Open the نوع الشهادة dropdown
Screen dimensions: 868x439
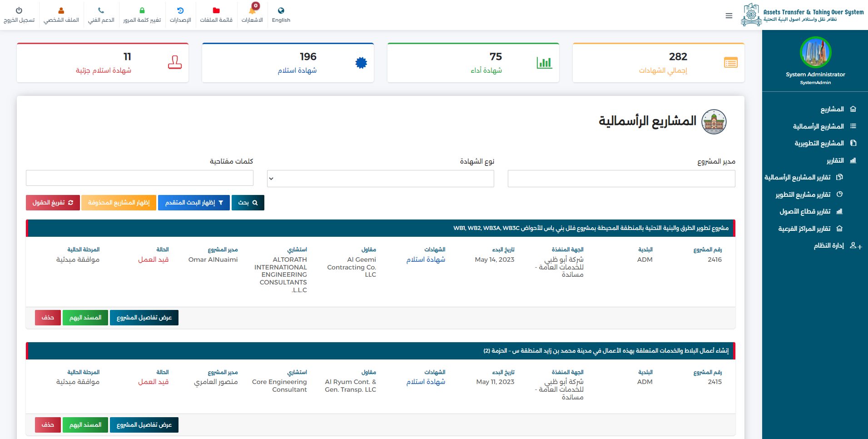[380, 179]
